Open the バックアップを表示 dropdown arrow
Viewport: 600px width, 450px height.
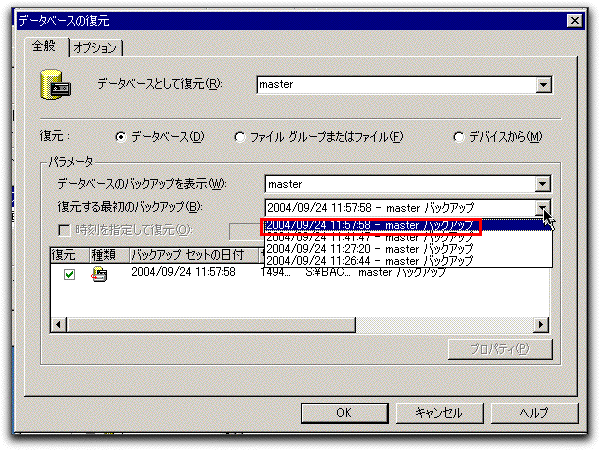[x=542, y=184]
